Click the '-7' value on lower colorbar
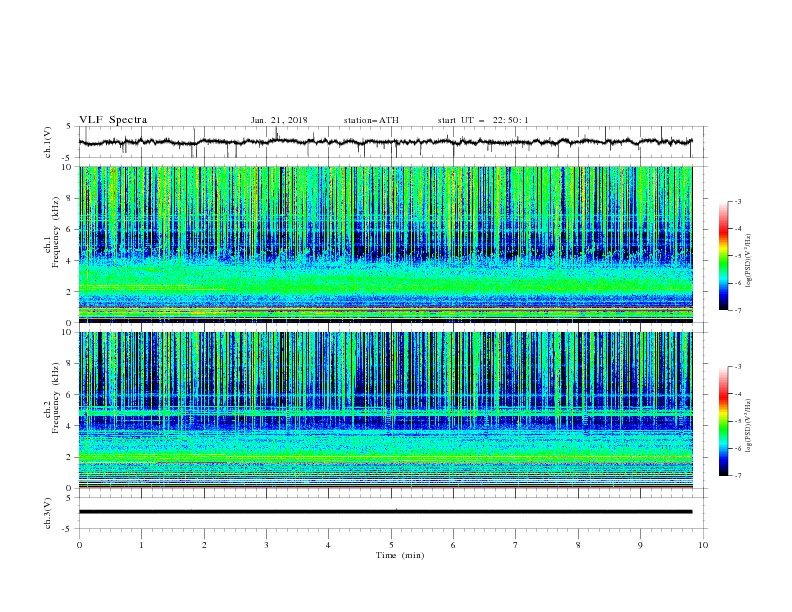 click(x=737, y=475)
